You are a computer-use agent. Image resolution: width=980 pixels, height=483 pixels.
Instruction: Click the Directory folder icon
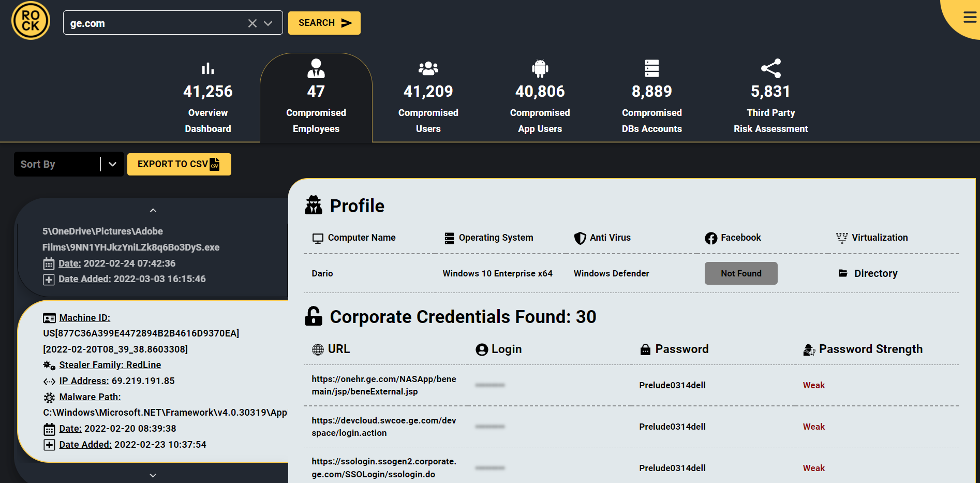[x=843, y=273]
